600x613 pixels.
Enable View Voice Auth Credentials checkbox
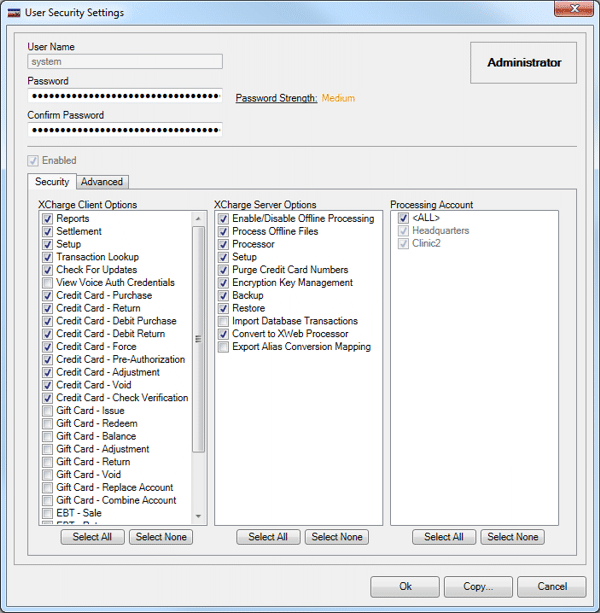(x=48, y=283)
